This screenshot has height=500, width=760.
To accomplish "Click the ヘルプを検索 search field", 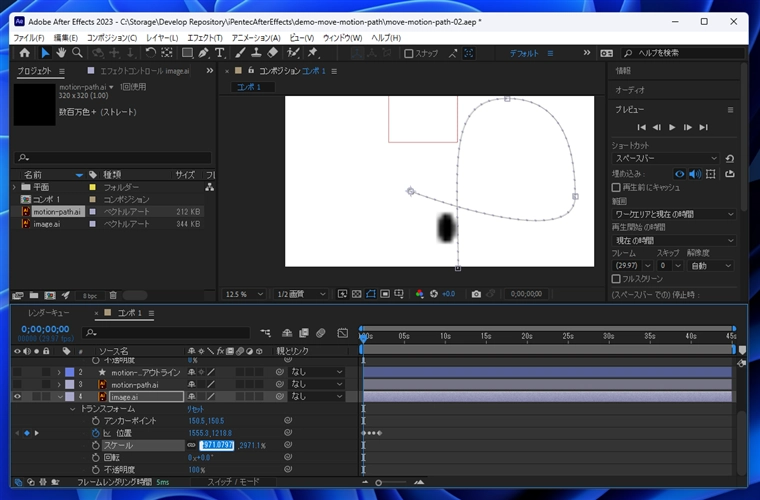I will pos(680,53).
